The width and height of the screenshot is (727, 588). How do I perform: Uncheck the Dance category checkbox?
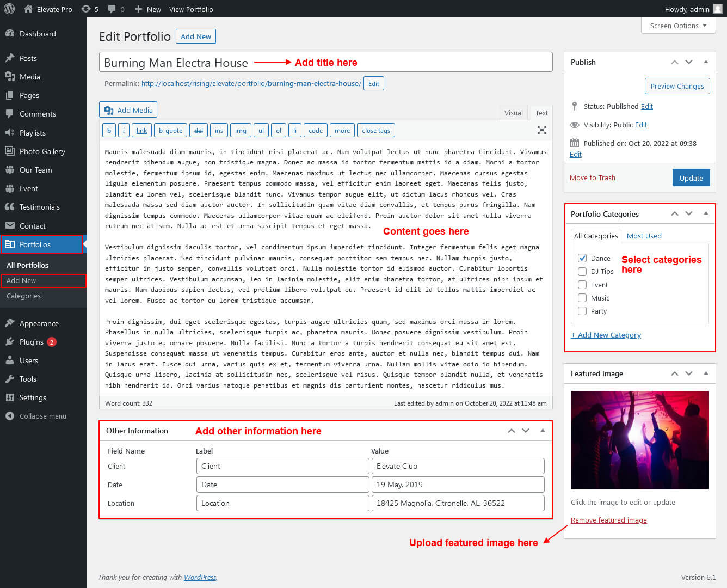point(582,258)
